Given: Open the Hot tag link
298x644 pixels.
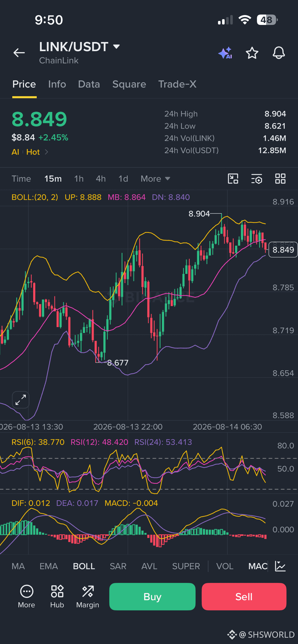Looking at the screenshot, I should point(33,152).
